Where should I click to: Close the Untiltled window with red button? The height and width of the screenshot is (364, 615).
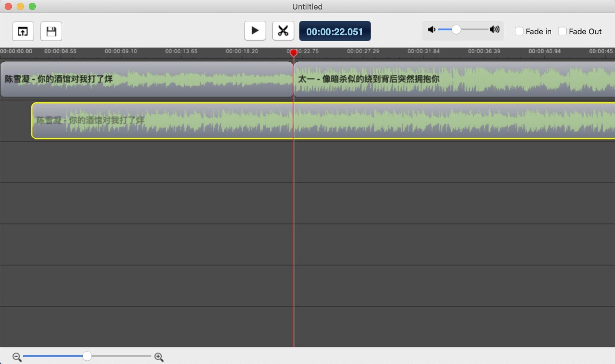8,6
